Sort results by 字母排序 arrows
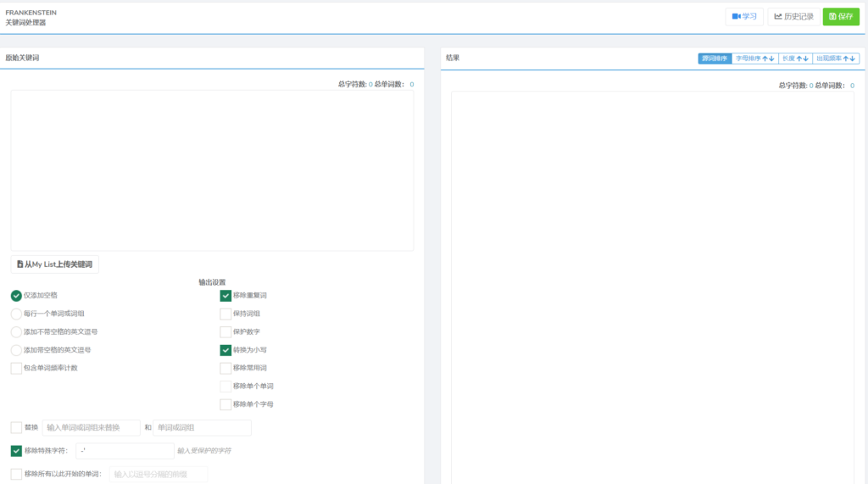Viewport: 868px width, 484px height. tap(754, 58)
